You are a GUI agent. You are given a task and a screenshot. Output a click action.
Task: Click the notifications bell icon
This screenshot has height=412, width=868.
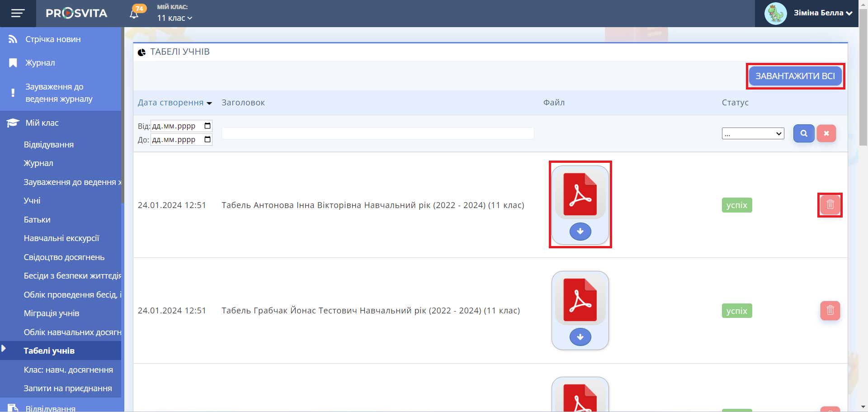coord(134,14)
